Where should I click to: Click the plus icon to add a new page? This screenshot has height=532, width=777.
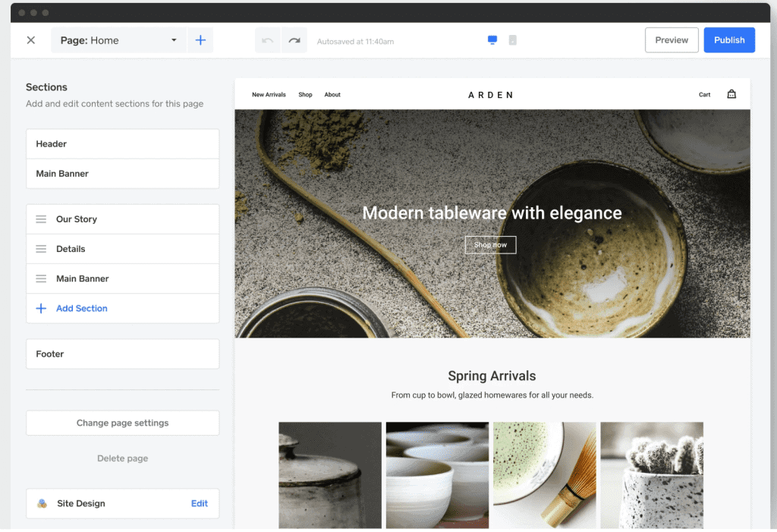(200, 39)
